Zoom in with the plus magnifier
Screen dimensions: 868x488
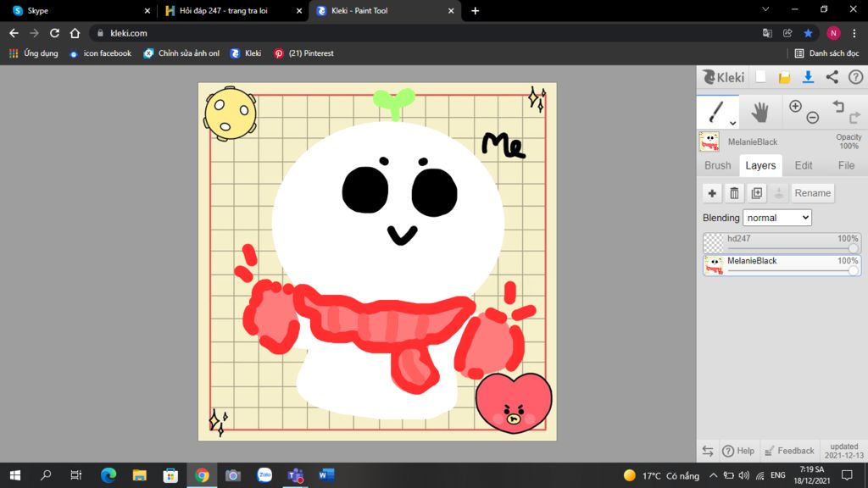coord(795,106)
